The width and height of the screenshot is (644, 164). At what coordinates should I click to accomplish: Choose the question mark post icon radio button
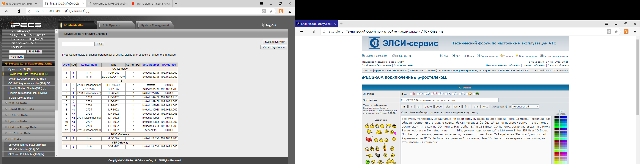pos(446,94)
